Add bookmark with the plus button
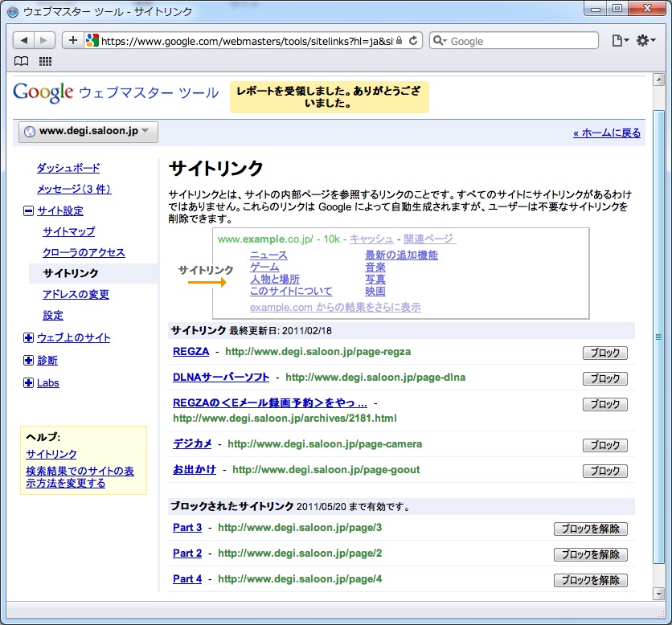672x625 pixels. pyautogui.click(x=73, y=41)
